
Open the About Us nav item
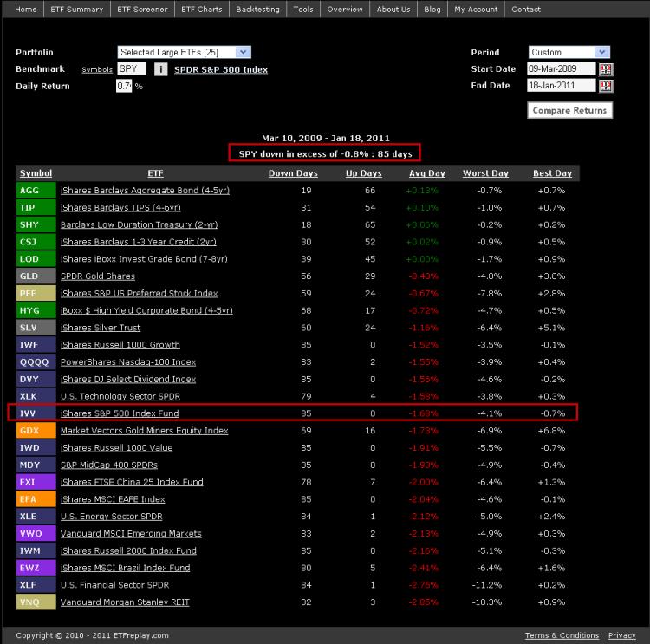click(393, 10)
